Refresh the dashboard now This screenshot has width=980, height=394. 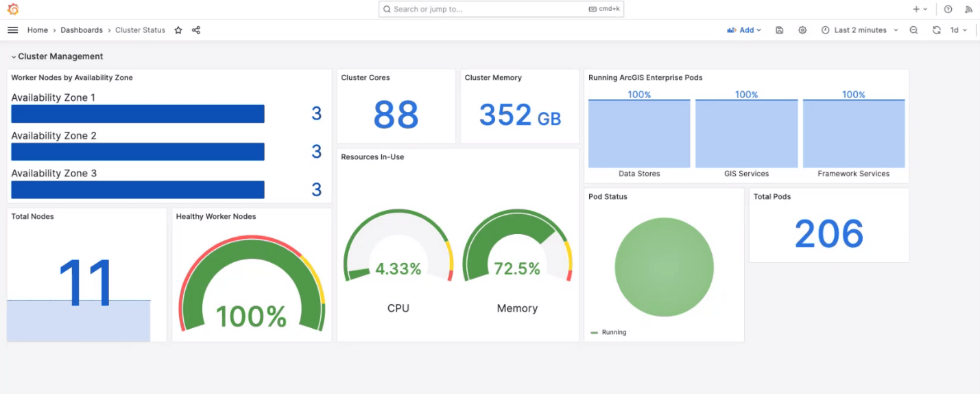(x=936, y=30)
